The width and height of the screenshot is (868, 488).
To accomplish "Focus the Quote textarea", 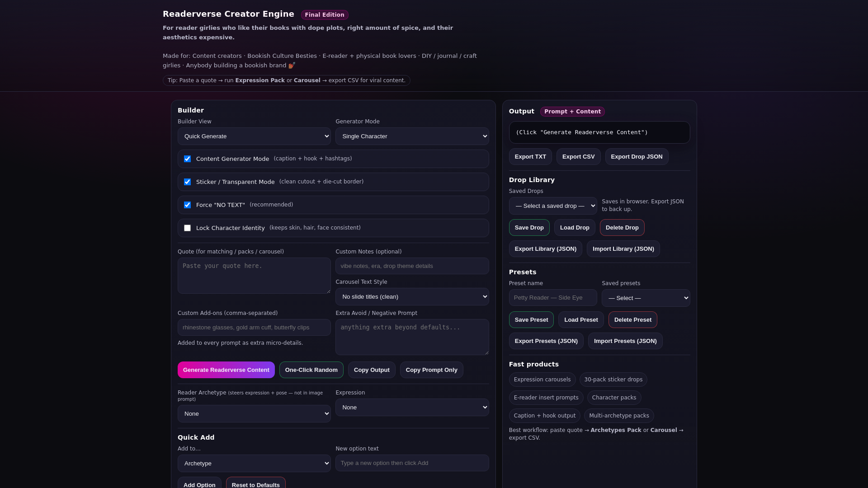I will tap(254, 276).
